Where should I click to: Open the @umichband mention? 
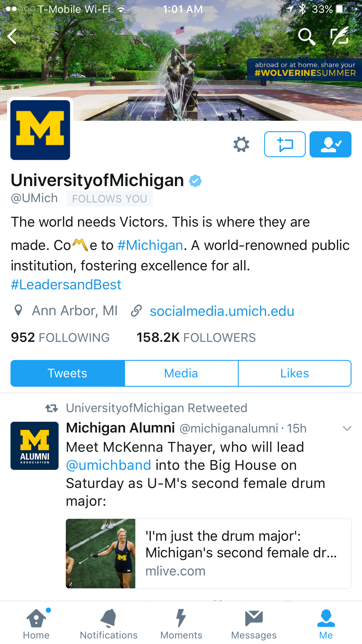[x=108, y=465]
